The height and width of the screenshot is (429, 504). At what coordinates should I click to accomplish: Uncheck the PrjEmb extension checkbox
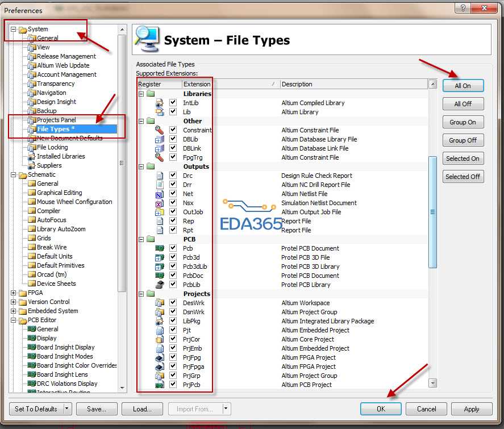pyautogui.click(x=173, y=348)
